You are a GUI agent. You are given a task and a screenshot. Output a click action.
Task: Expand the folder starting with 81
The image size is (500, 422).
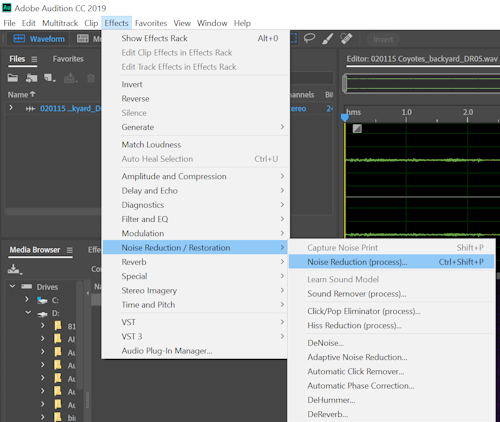click(42, 325)
